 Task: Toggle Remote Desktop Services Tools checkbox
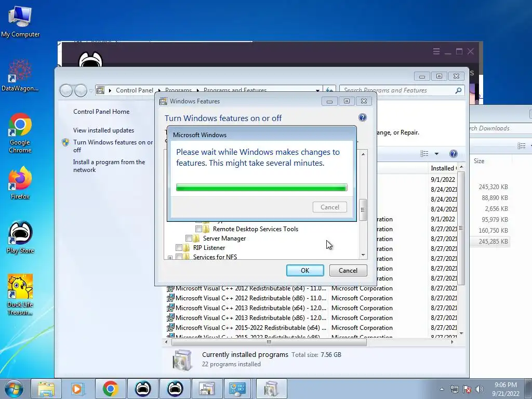pyautogui.click(x=198, y=229)
